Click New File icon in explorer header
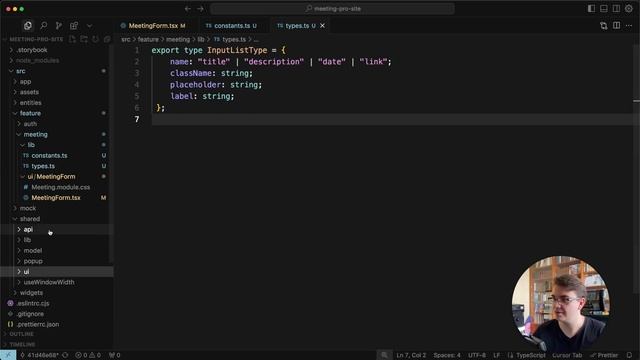Image resolution: width=640 pixels, height=360 pixels. pyautogui.click(x=72, y=39)
